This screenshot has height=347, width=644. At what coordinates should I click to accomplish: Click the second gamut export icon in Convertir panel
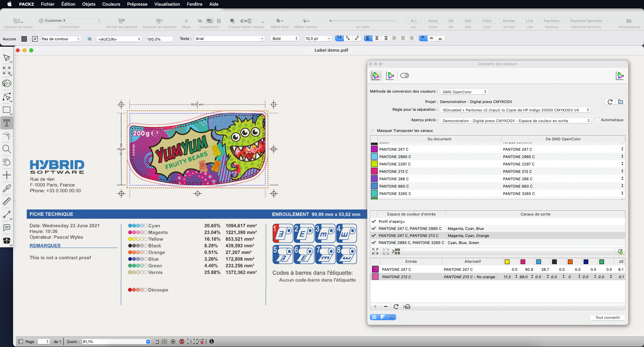click(390, 76)
